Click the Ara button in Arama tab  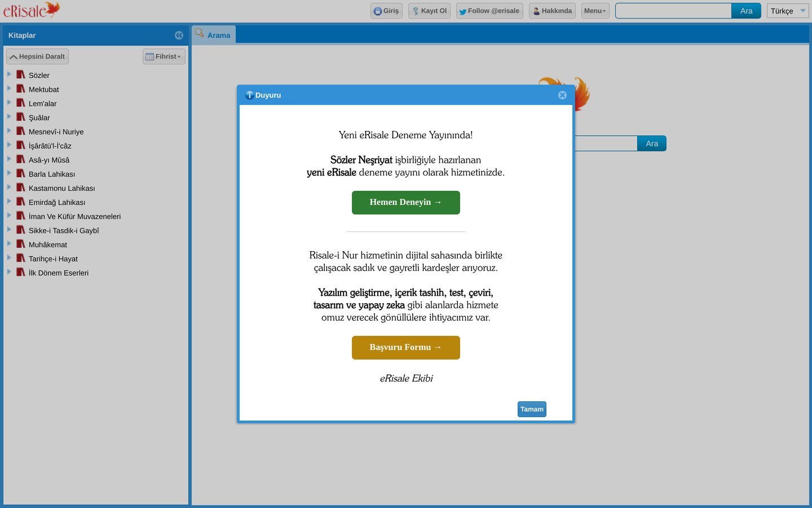652,143
